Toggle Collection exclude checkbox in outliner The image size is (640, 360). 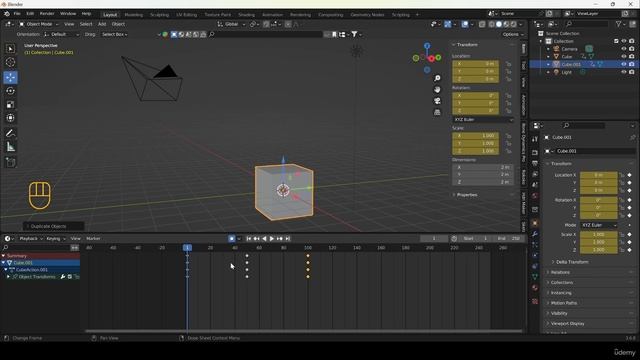pos(616,41)
